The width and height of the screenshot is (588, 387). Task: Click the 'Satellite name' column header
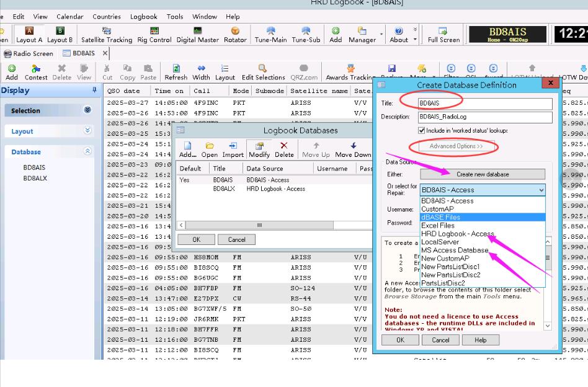[319, 91]
